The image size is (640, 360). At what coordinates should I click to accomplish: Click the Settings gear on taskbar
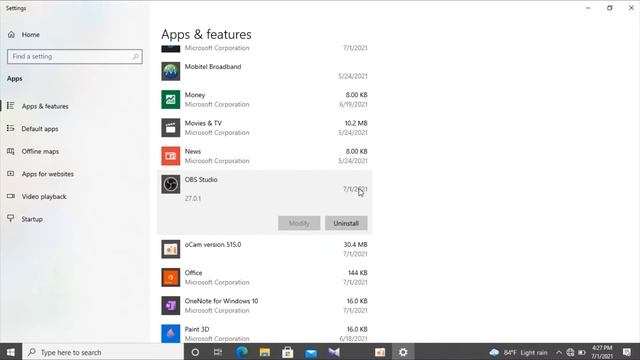403,352
